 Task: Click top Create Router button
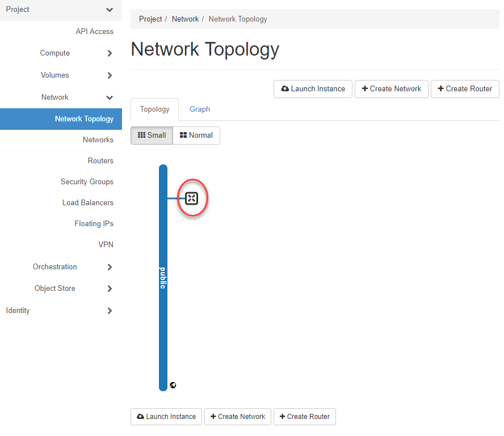[465, 89]
